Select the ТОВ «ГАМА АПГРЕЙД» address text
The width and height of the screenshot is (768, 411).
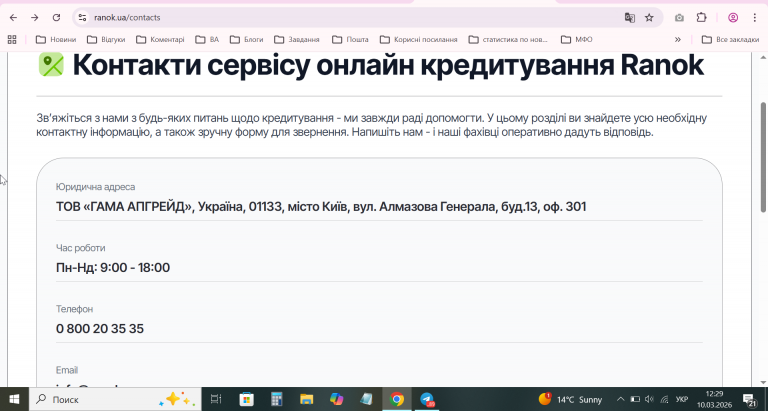pyautogui.click(x=321, y=207)
